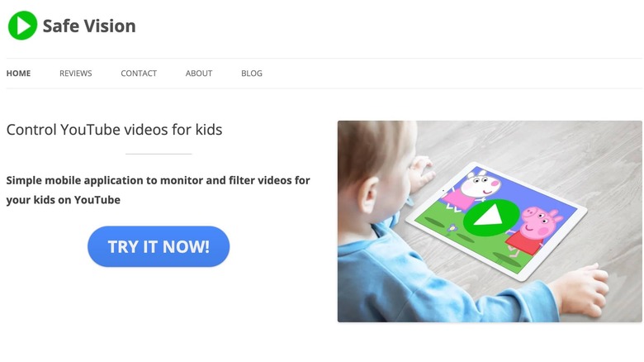Select the heading Control YouTube videos for kids
This screenshot has width=644, height=362.
pyautogui.click(x=114, y=130)
